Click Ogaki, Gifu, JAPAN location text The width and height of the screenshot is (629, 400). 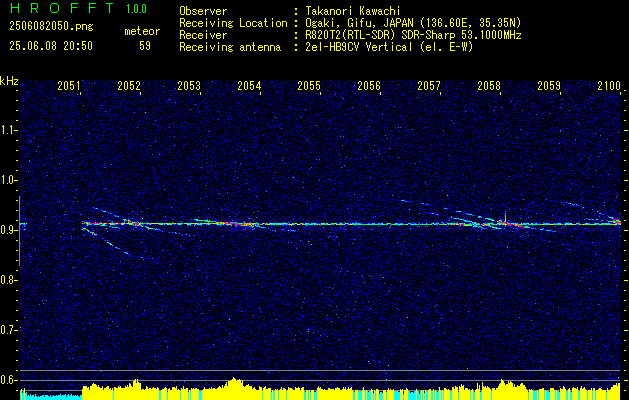413,23
